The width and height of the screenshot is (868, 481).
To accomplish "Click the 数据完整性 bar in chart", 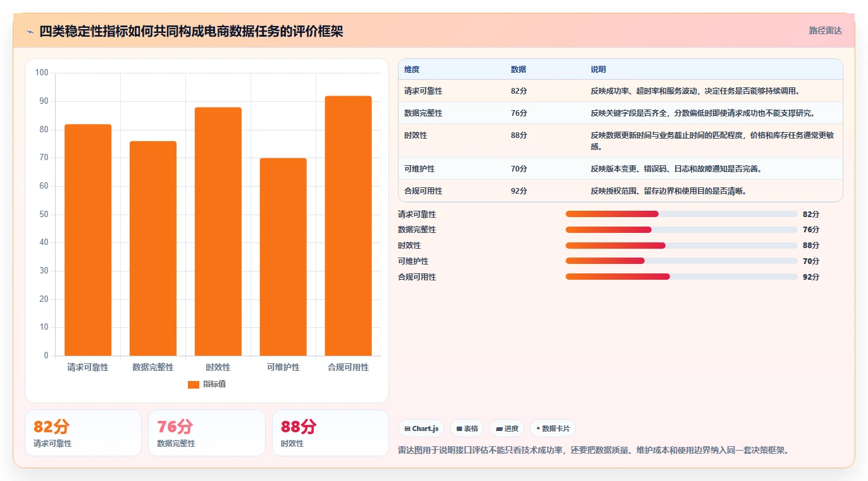I will pos(153,248).
